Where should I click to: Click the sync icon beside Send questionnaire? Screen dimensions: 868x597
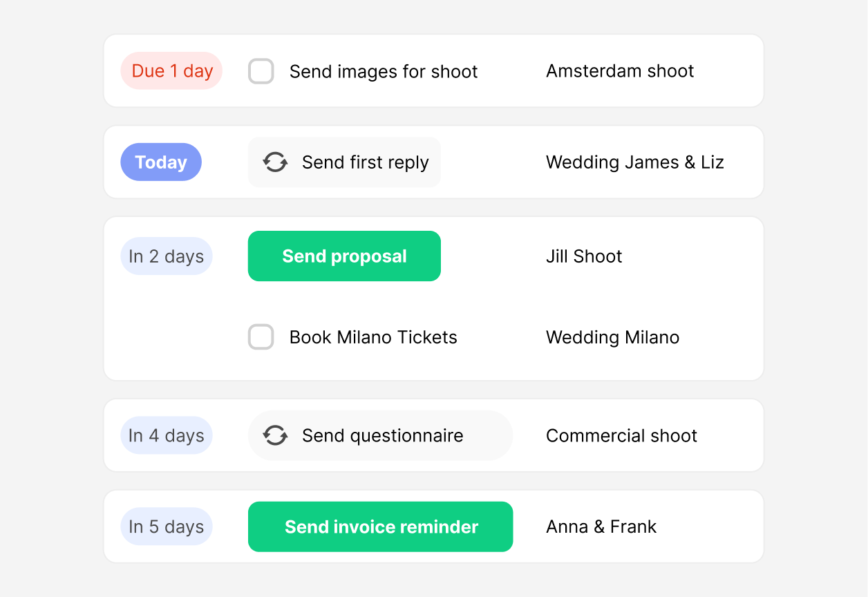275,435
